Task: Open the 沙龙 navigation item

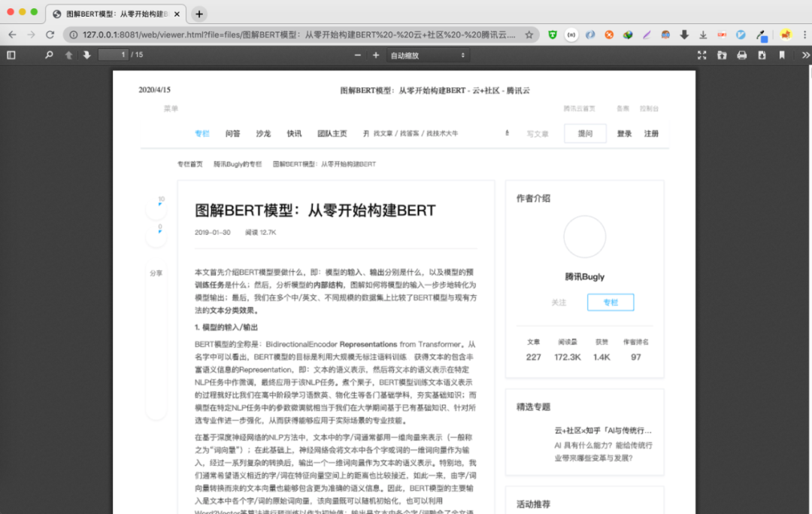Action: tap(263, 134)
